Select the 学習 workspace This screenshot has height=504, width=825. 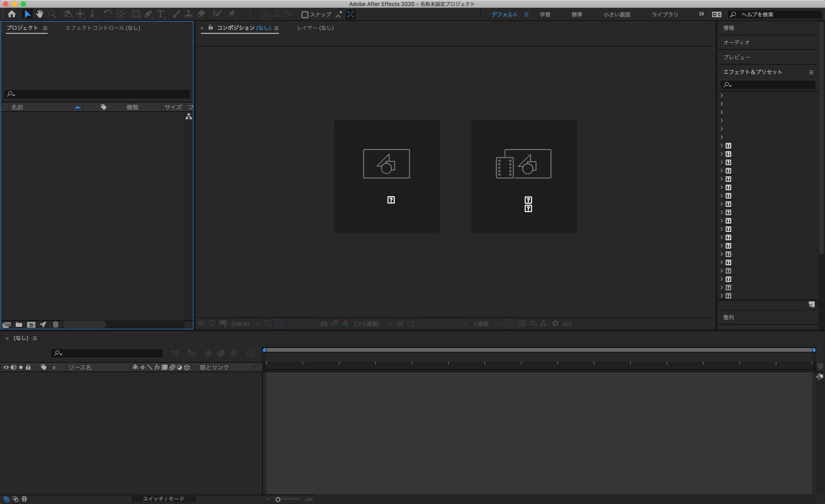[x=545, y=14]
